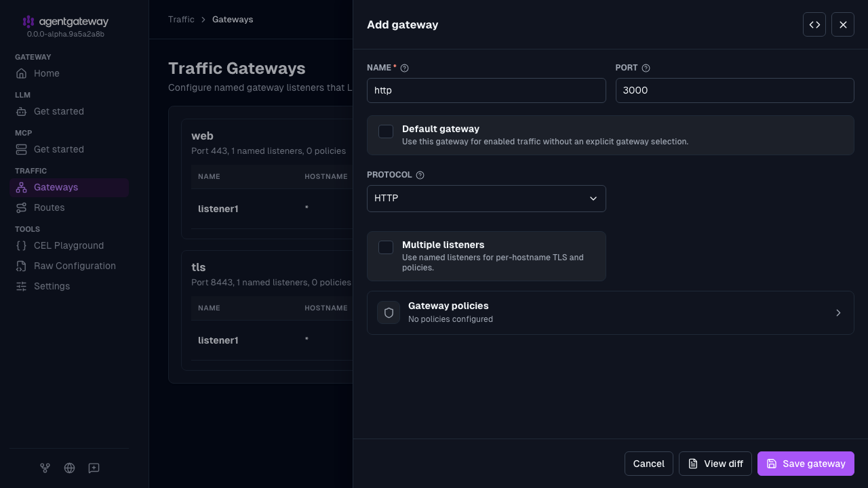Open Settings in the sidebar

pos(69,286)
